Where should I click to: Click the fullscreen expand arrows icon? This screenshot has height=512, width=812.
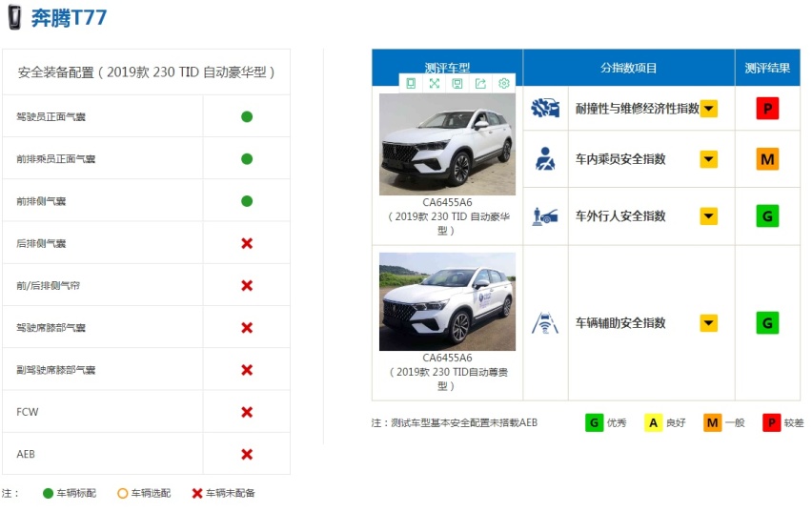(434, 84)
